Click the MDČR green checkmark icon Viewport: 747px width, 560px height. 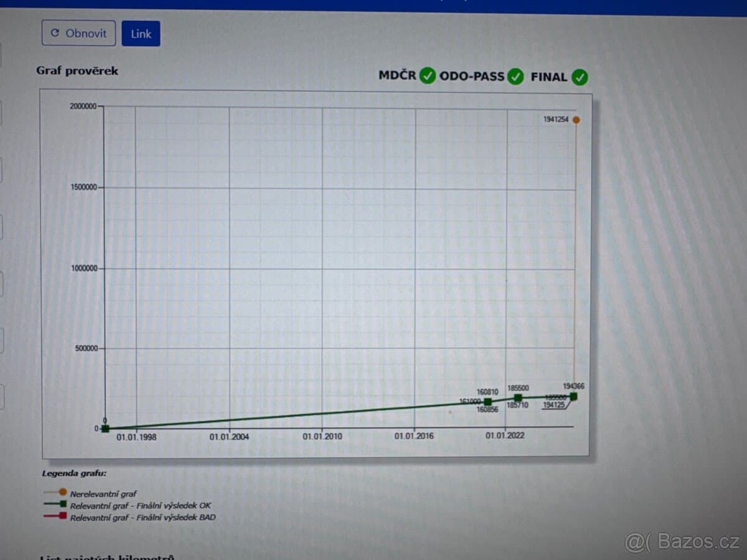(x=427, y=76)
